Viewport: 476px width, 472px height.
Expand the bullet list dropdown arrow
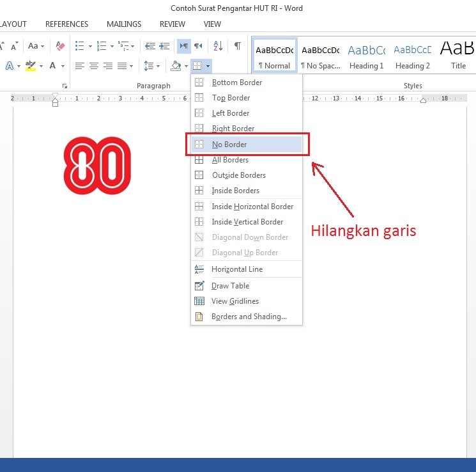click(x=90, y=46)
